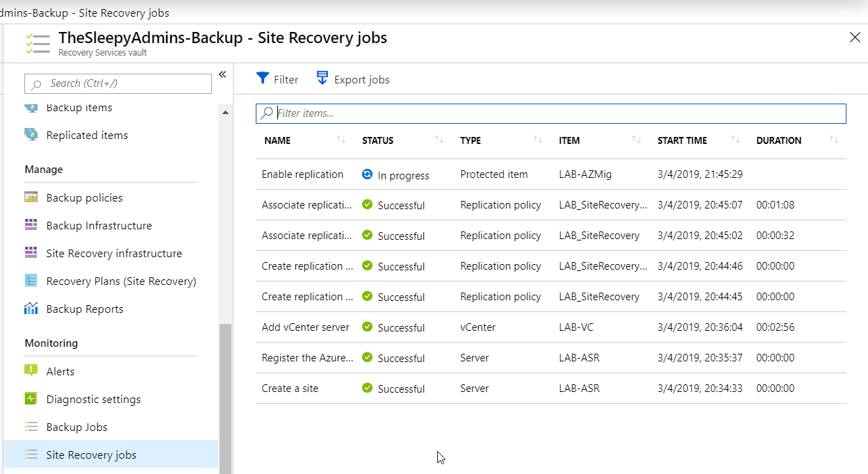Click the In progress status icon
Screen dimensions: 868x474
(x=367, y=174)
